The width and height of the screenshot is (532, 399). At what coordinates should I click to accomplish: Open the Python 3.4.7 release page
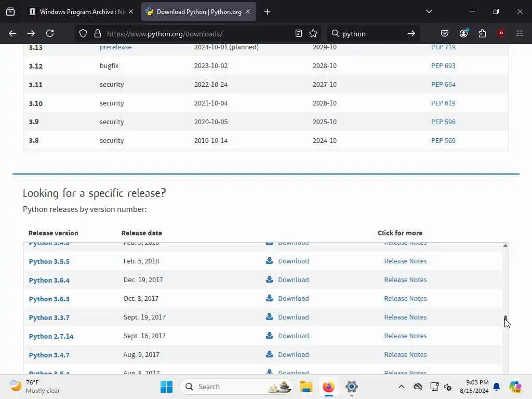tap(49, 355)
